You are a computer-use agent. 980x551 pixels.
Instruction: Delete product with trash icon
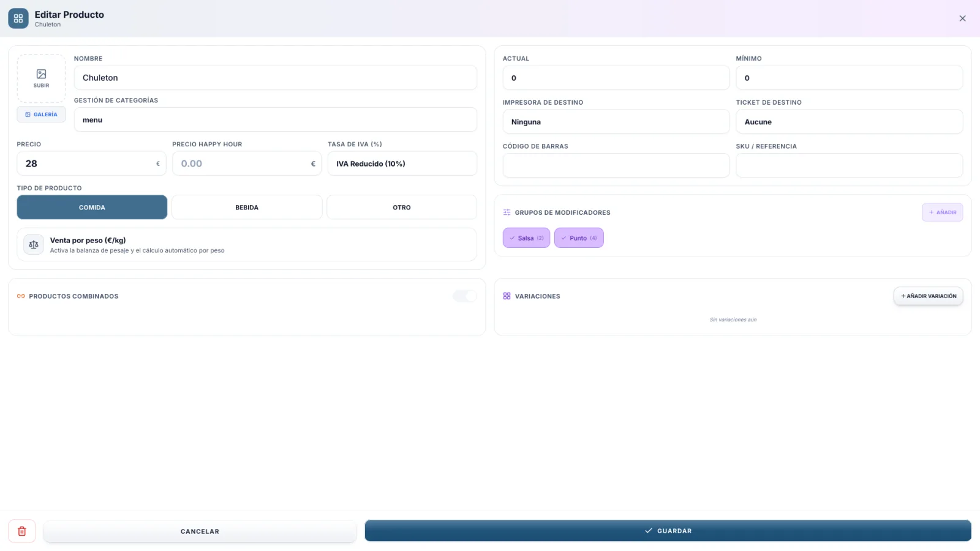22,531
